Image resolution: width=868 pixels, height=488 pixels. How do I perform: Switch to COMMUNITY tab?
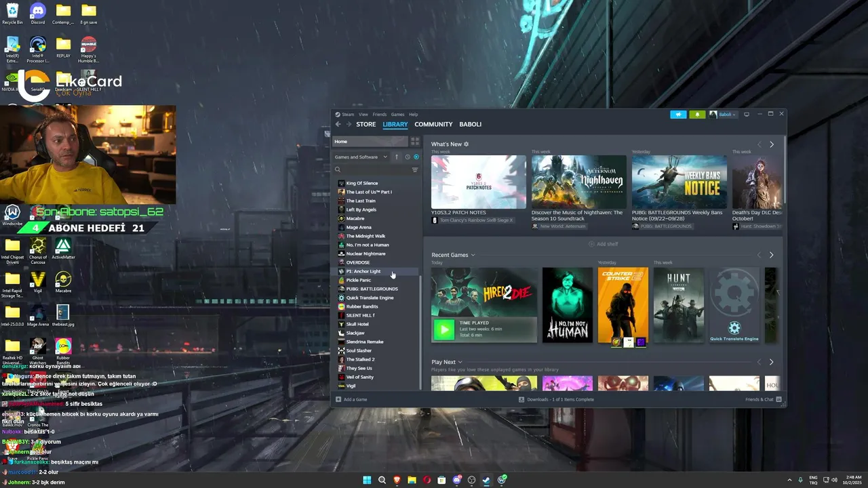click(x=433, y=124)
